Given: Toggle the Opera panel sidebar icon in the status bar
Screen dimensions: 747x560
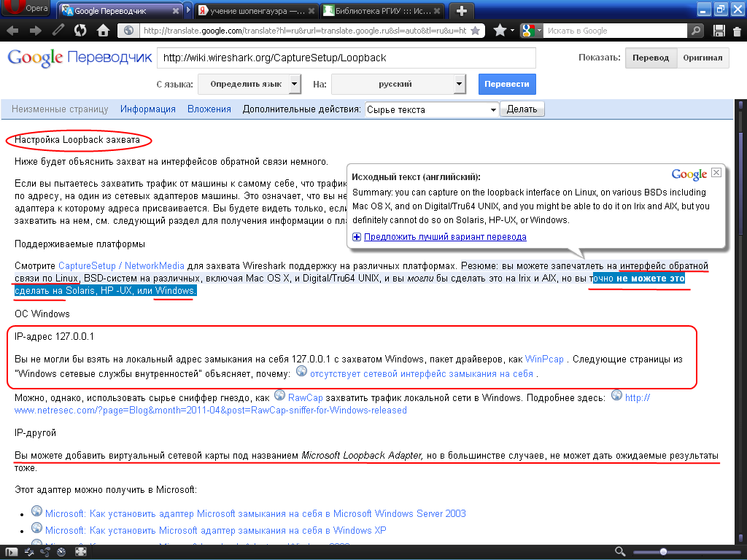Looking at the screenshot, I should click(12, 552).
